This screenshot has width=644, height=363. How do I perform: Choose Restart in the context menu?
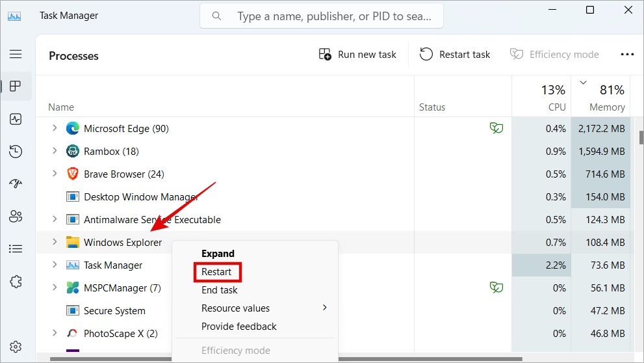(216, 272)
